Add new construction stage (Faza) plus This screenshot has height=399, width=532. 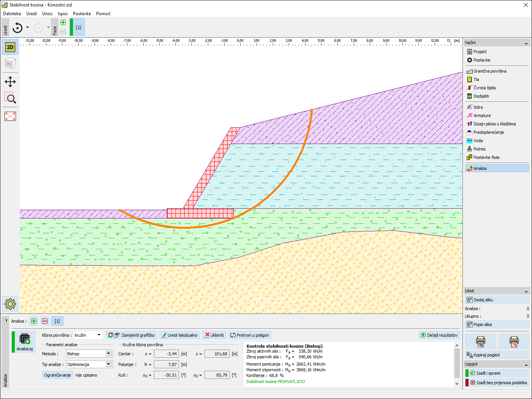(x=63, y=22)
